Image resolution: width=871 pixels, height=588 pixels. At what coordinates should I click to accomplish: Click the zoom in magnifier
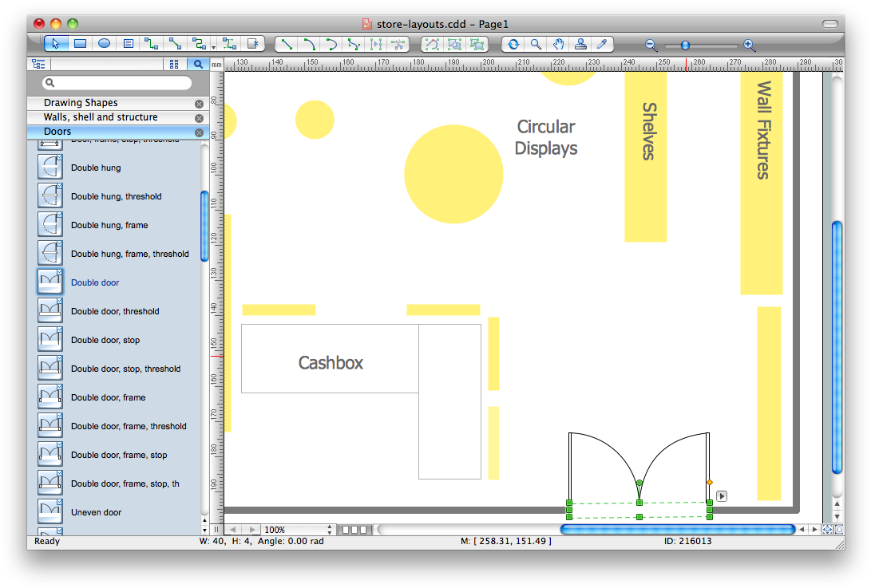(749, 45)
